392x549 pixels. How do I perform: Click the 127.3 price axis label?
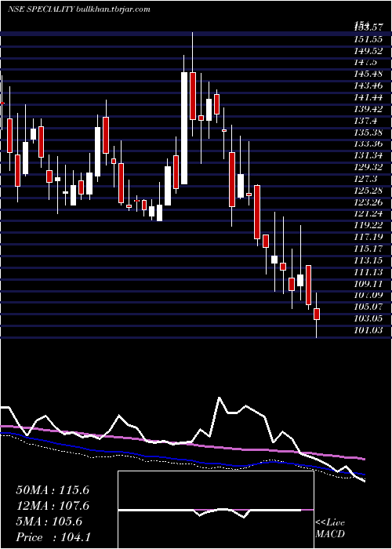[x=365, y=179]
